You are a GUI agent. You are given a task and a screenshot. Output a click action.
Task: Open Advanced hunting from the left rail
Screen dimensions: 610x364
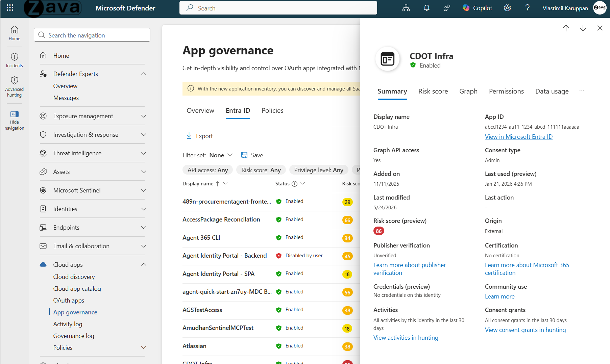point(14,86)
